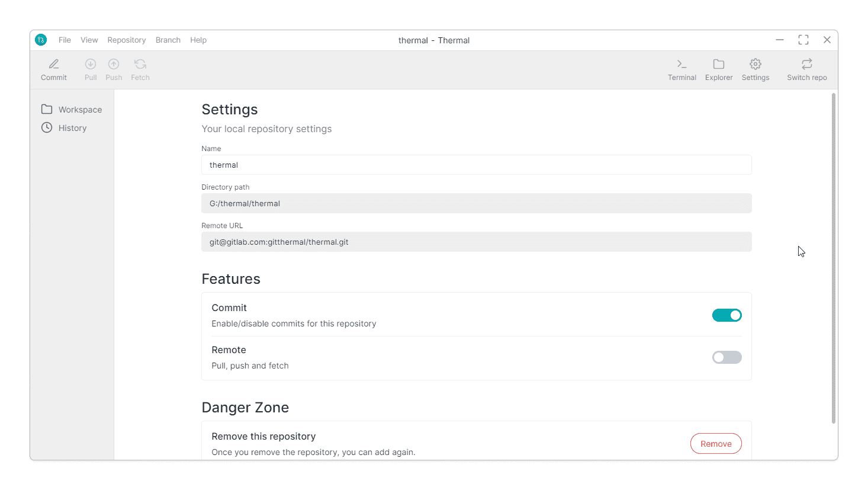
Task: Click the Switch repo icon
Action: 807,64
